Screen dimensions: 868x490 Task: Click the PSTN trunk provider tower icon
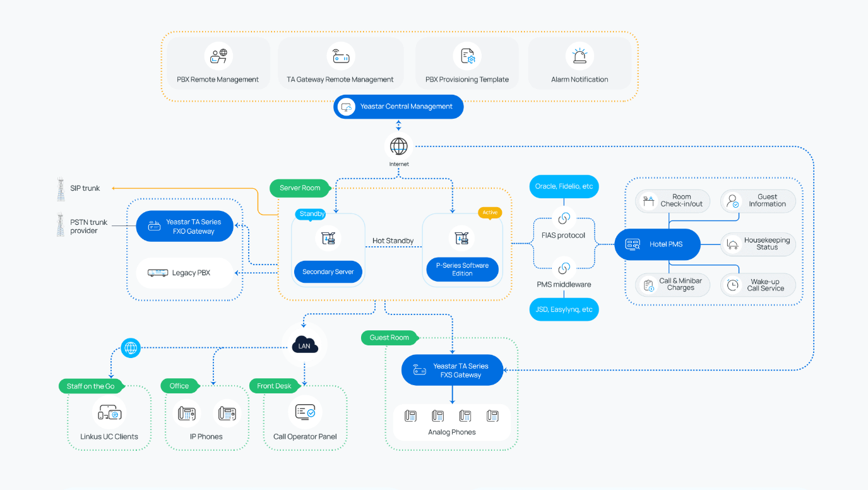click(61, 225)
